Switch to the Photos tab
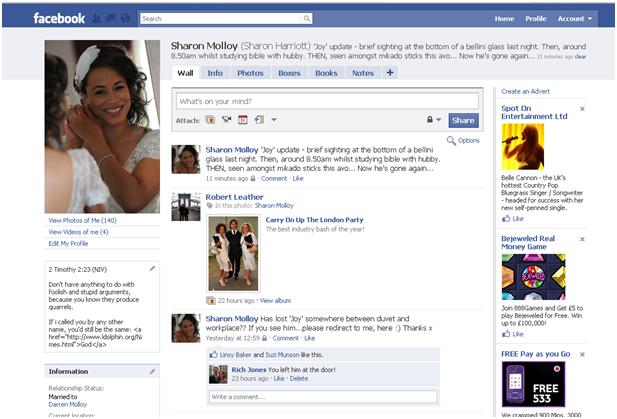617x419 pixels. click(250, 73)
